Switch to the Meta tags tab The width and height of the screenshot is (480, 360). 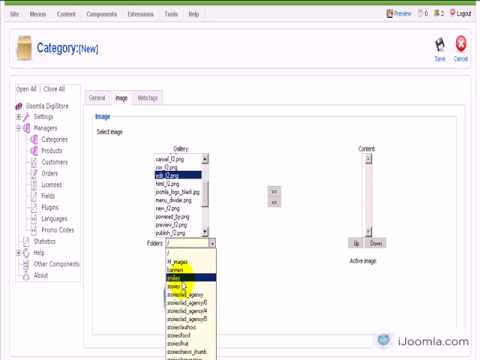pos(148,98)
